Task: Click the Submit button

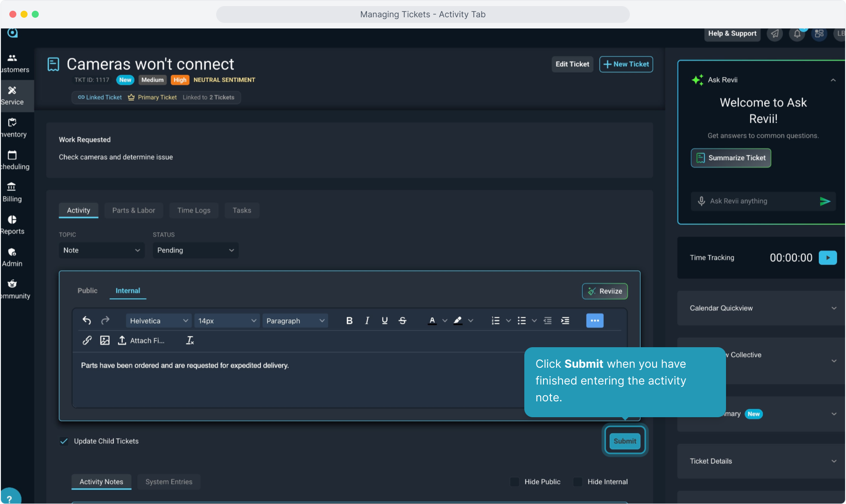Action: [x=625, y=441]
